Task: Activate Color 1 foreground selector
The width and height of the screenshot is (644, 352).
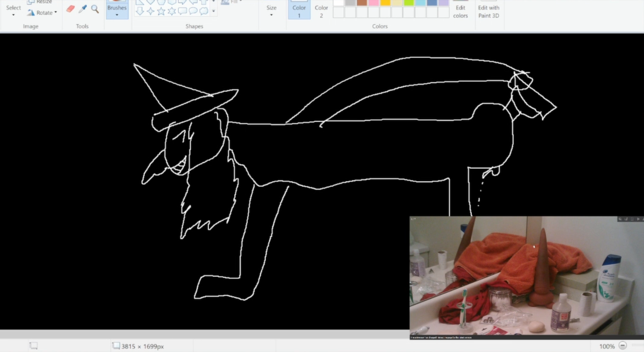Action: point(299,10)
